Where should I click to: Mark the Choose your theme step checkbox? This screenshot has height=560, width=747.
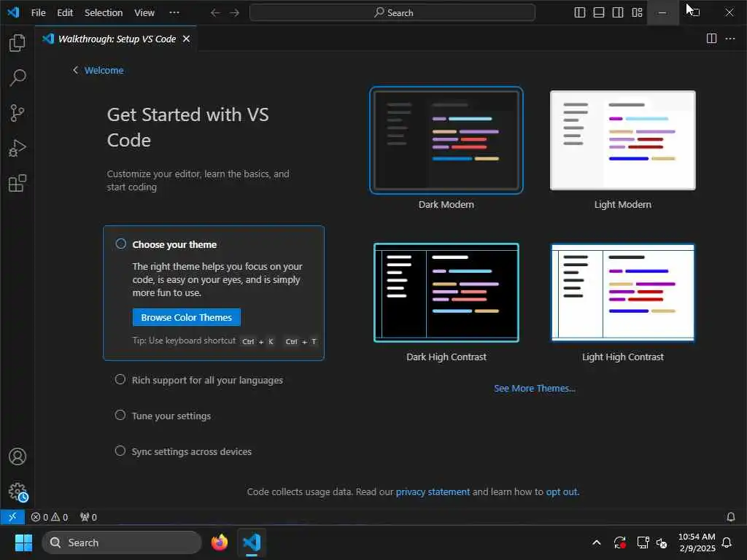point(121,244)
